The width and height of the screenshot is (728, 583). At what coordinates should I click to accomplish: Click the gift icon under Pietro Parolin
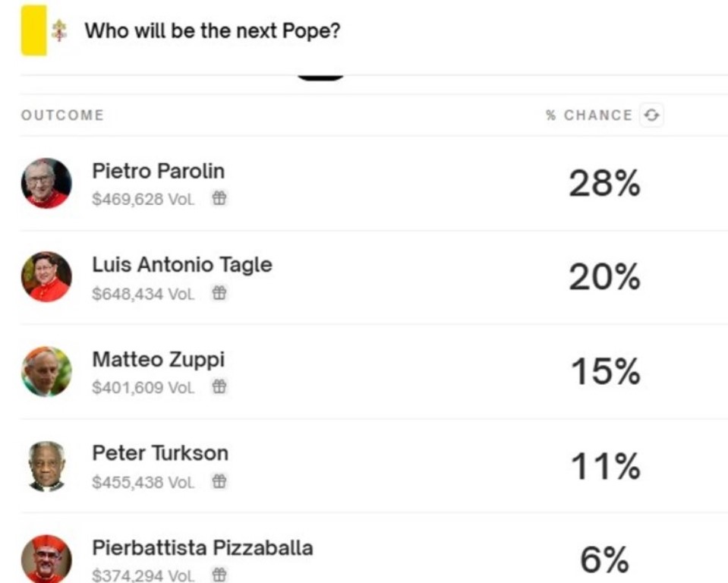(x=219, y=199)
